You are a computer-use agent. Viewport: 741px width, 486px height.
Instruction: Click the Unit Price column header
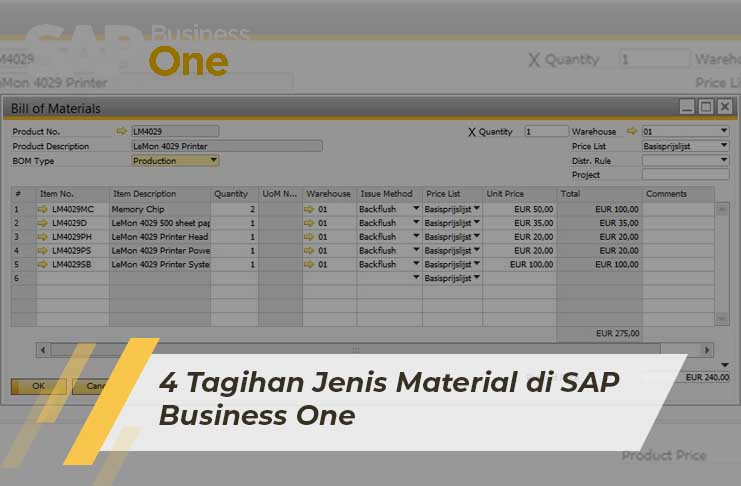520,194
